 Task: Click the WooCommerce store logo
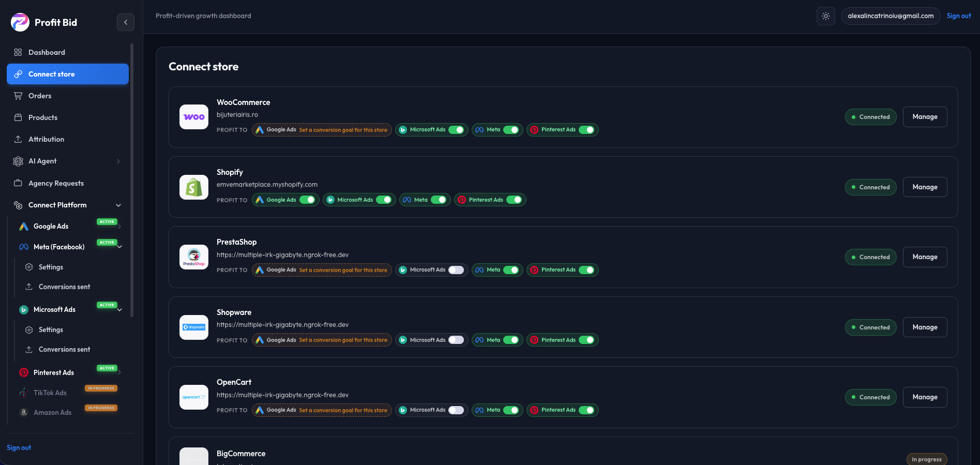pyautogui.click(x=194, y=117)
